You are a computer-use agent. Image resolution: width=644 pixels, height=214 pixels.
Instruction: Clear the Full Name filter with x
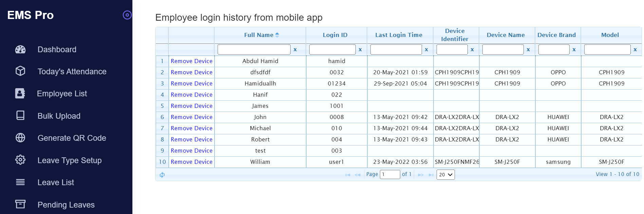(x=295, y=50)
